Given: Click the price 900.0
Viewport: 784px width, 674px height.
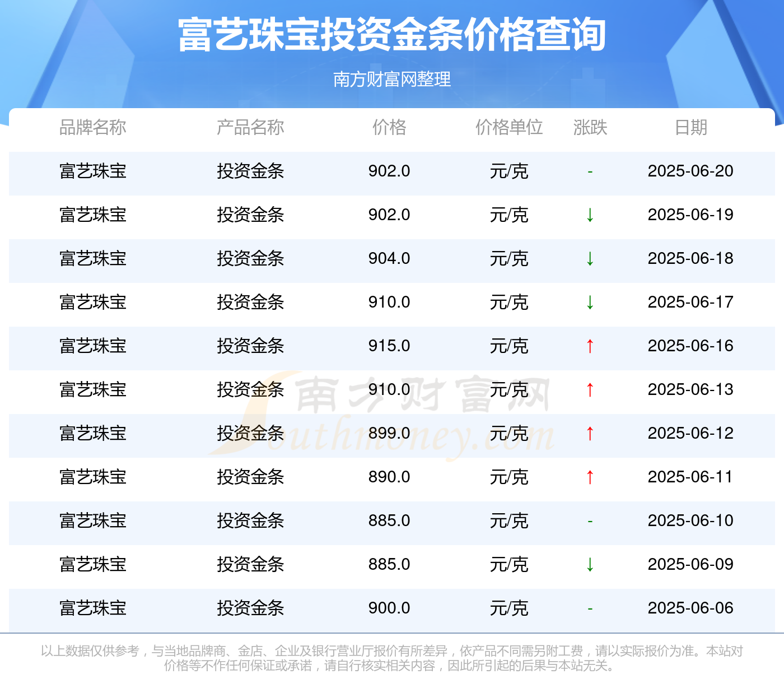Looking at the screenshot, I should click(x=389, y=608).
